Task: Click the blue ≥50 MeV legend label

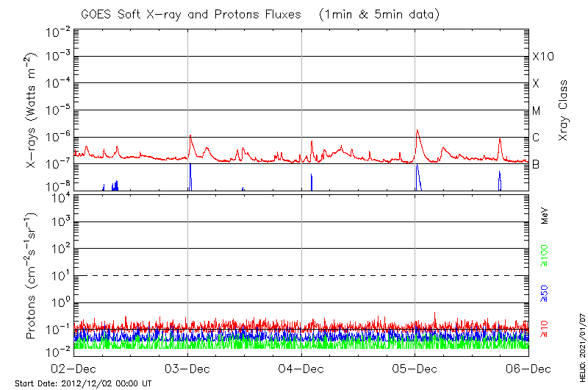Action: (545, 292)
